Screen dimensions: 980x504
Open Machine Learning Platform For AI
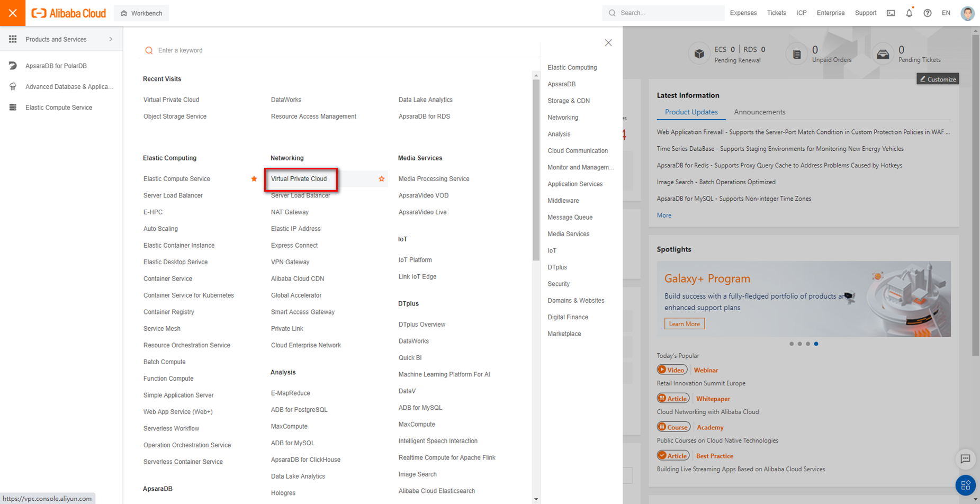[x=444, y=374]
